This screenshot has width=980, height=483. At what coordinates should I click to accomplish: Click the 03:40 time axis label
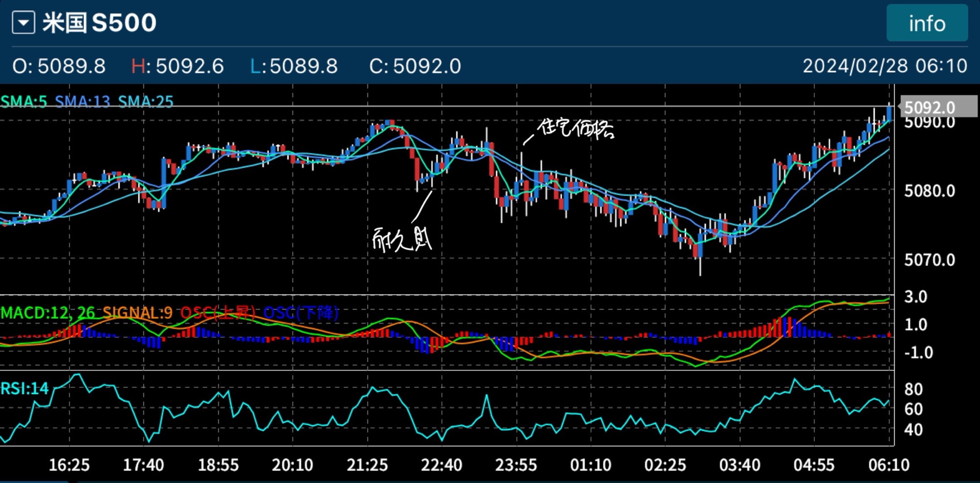[x=739, y=464]
